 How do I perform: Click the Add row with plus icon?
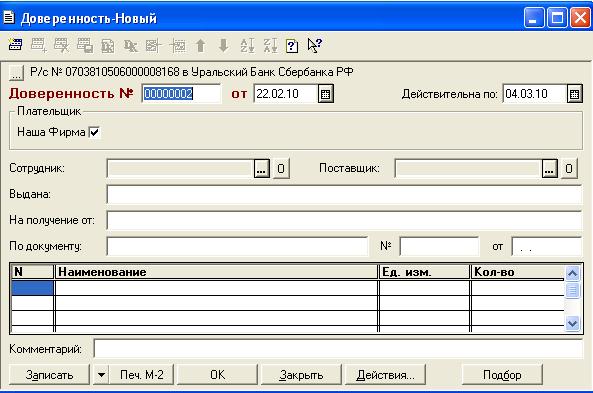click(39, 45)
